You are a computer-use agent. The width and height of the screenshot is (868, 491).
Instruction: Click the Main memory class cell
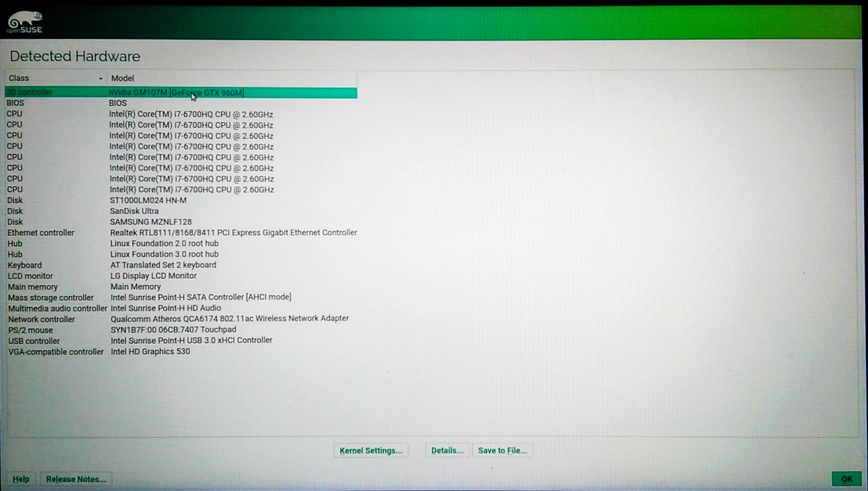pyautogui.click(x=32, y=287)
